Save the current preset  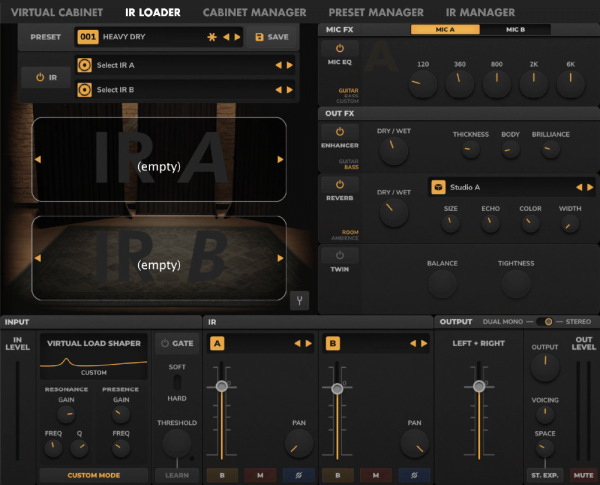[273, 37]
